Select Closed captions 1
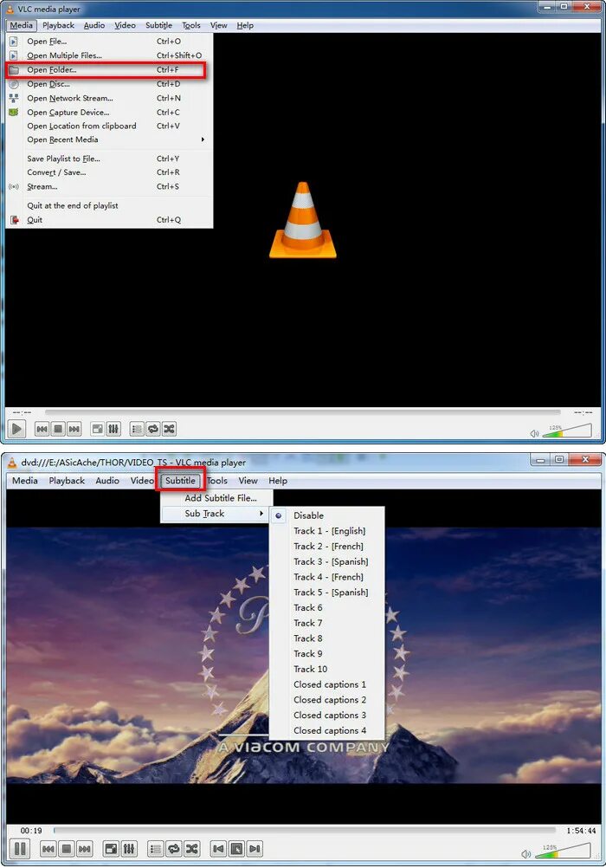This screenshot has width=606, height=868. 327,684
